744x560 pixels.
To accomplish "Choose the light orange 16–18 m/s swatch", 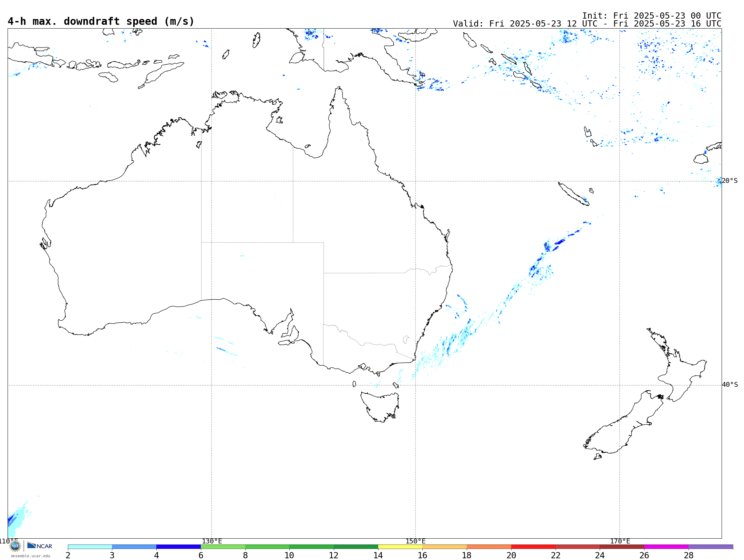I will click(x=445, y=547).
